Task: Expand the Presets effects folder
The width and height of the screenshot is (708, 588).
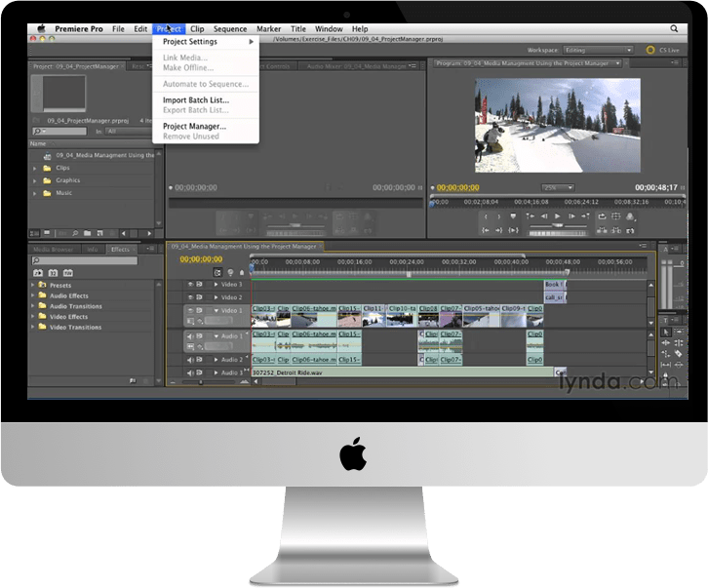Action: 32,285
